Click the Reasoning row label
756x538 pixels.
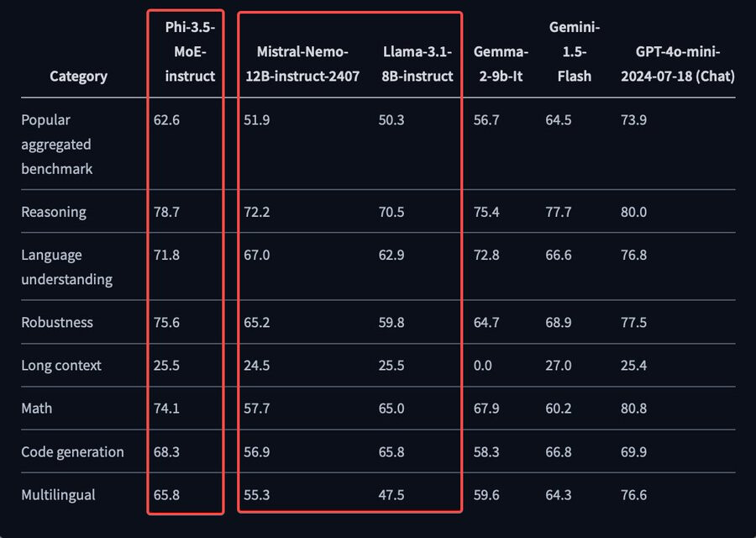point(54,212)
